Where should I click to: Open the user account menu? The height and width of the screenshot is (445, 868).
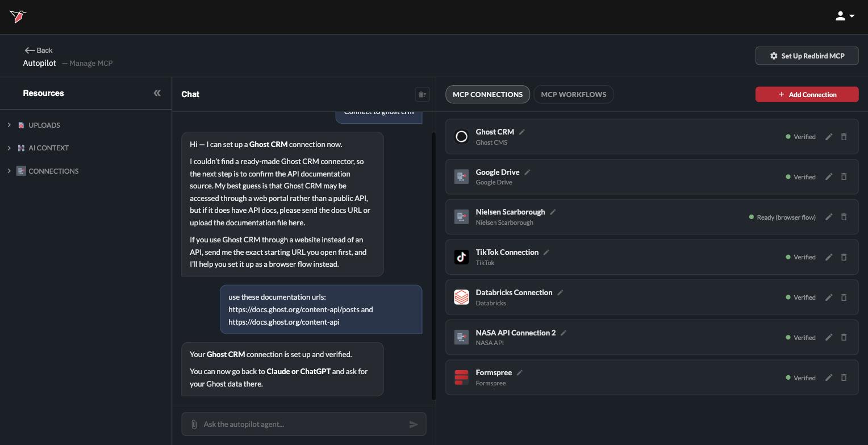[x=845, y=16]
